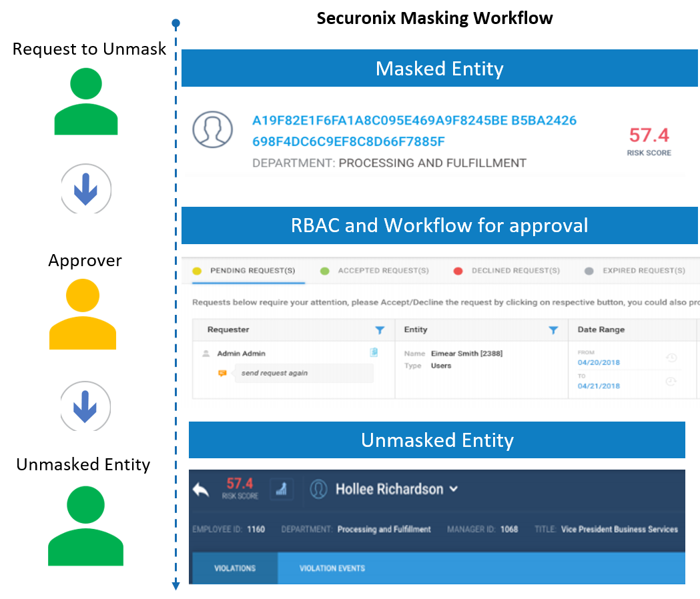Select the Violations tab
The width and height of the screenshot is (700, 599).
(234, 568)
